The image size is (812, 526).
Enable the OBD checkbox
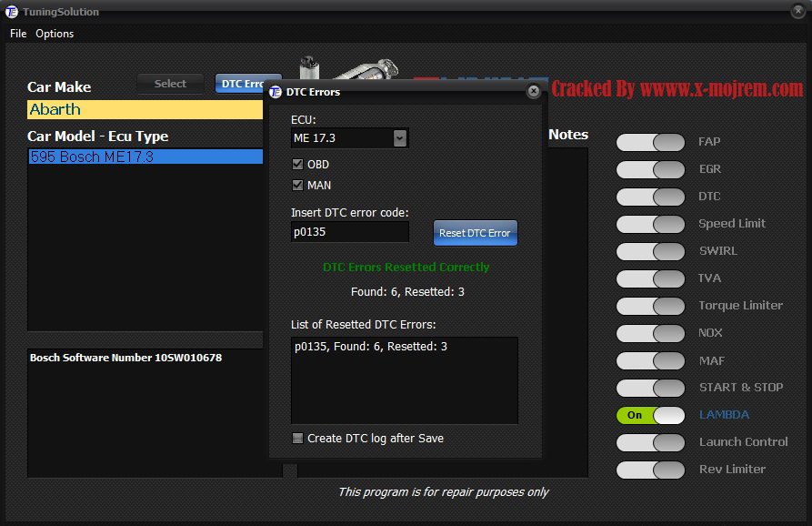click(296, 164)
